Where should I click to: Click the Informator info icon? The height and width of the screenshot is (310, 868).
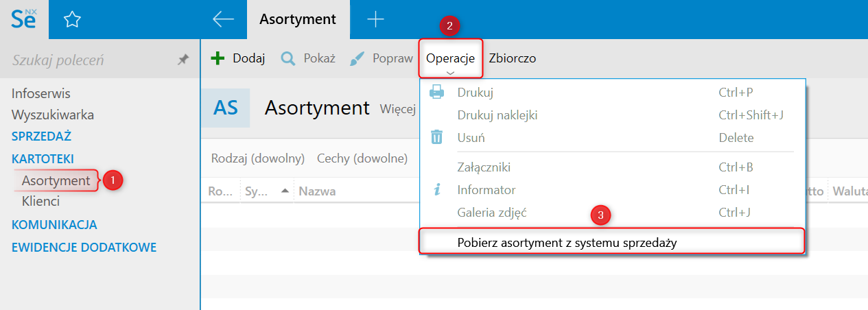(436, 190)
